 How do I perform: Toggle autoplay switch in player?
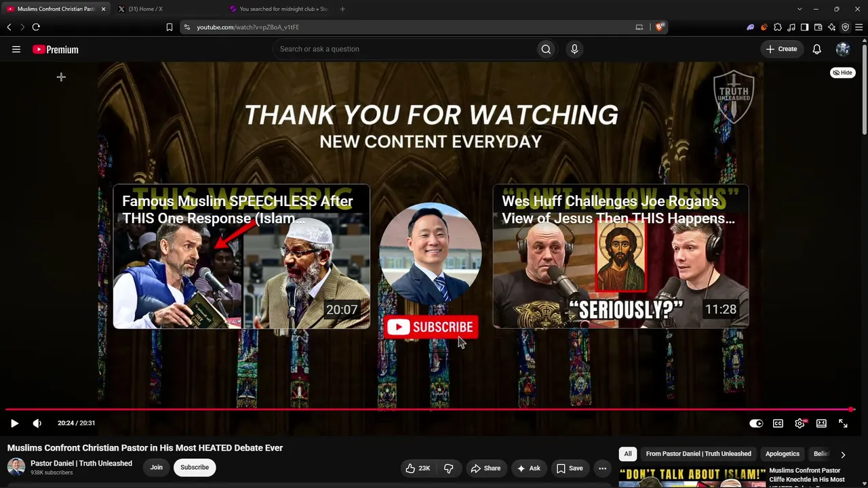[756, 423]
